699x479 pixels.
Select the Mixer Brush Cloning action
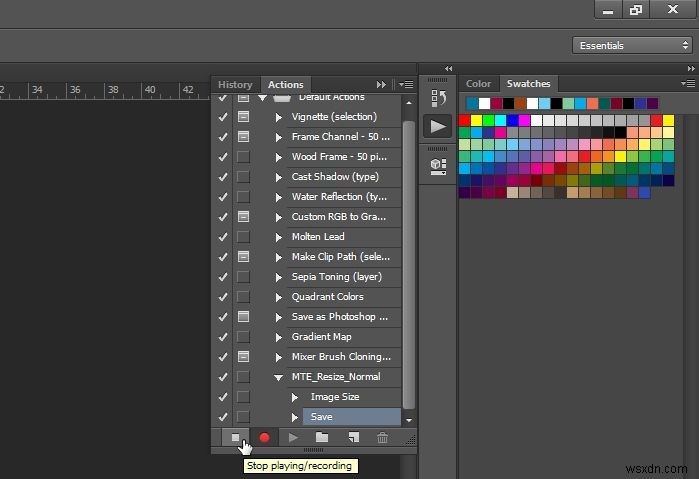coord(339,357)
